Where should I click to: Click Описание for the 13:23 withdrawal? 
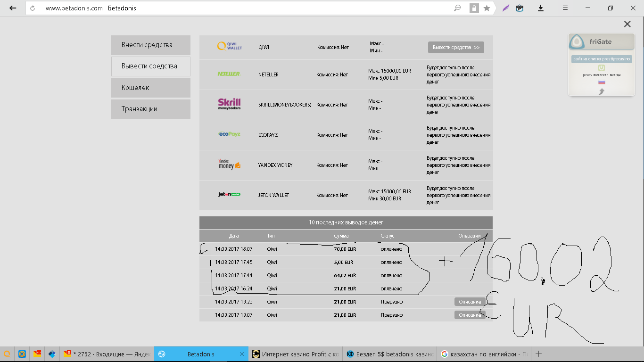pos(470,302)
